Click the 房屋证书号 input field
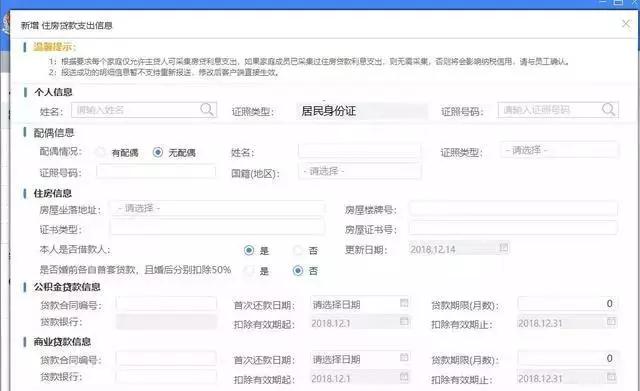 pyautogui.click(x=513, y=228)
